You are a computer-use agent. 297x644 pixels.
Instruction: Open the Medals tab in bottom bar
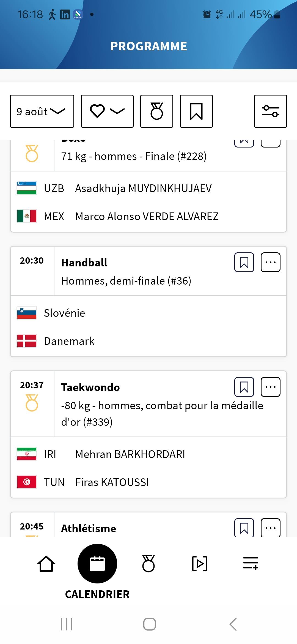[x=148, y=564]
